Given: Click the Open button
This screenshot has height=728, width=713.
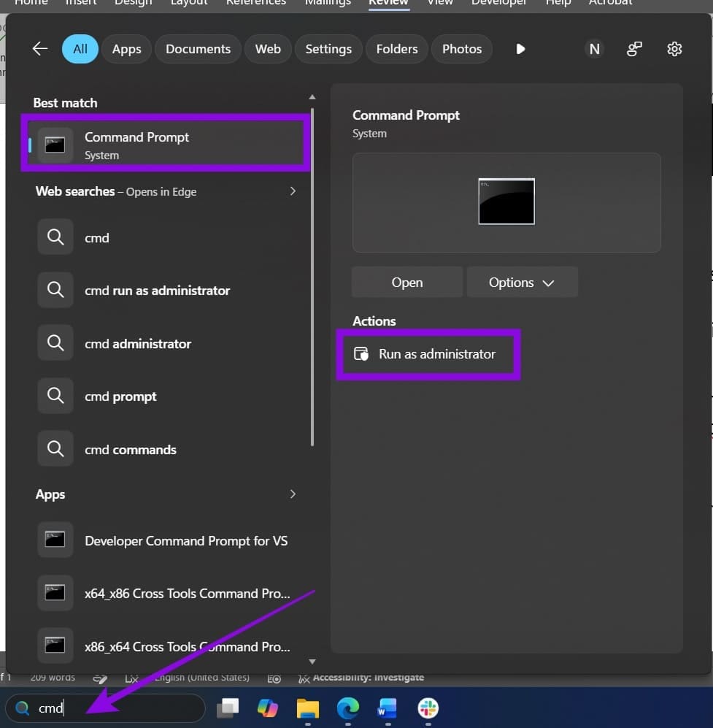Looking at the screenshot, I should click(406, 283).
